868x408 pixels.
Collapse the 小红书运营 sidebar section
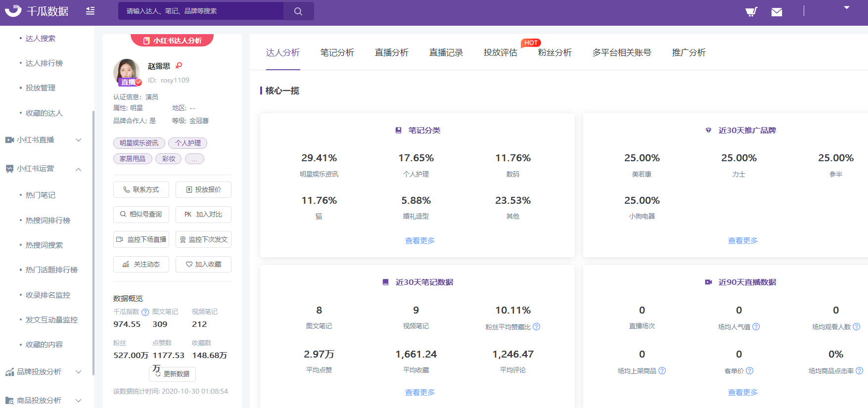(x=42, y=169)
